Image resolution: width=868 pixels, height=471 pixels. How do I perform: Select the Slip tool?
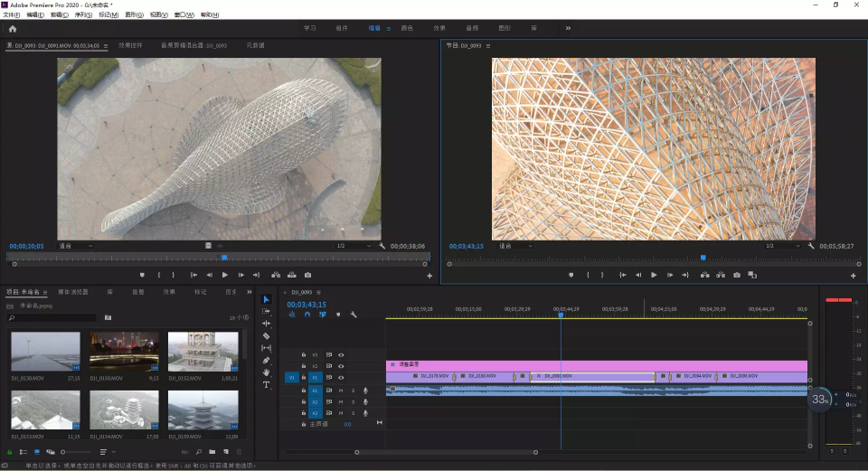click(x=266, y=347)
